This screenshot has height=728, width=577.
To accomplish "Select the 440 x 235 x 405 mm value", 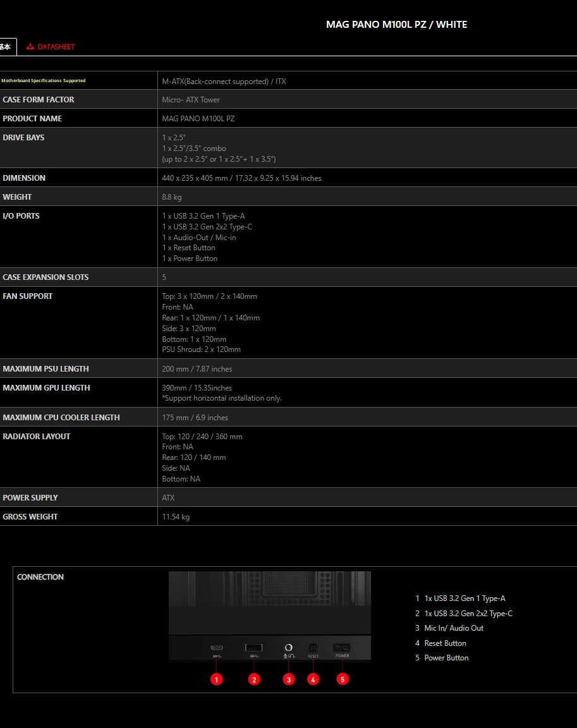I will [x=241, y=178].
